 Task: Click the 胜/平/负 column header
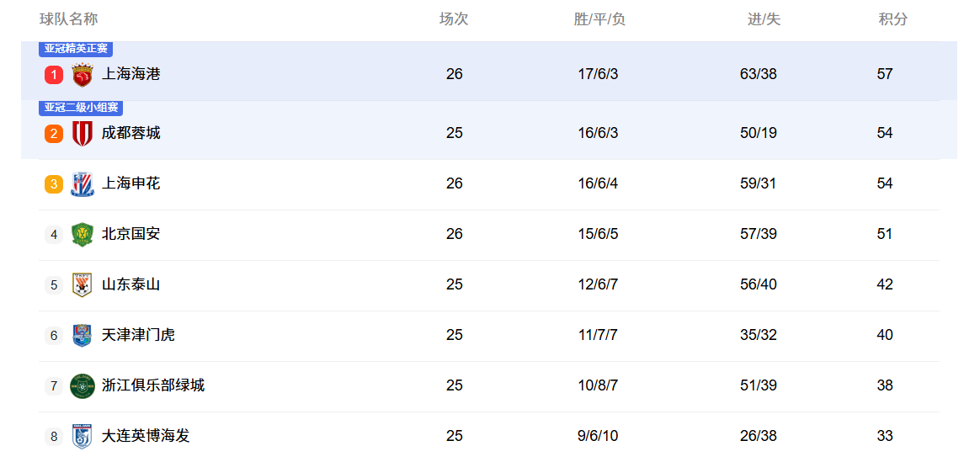(x=599, y=19)
